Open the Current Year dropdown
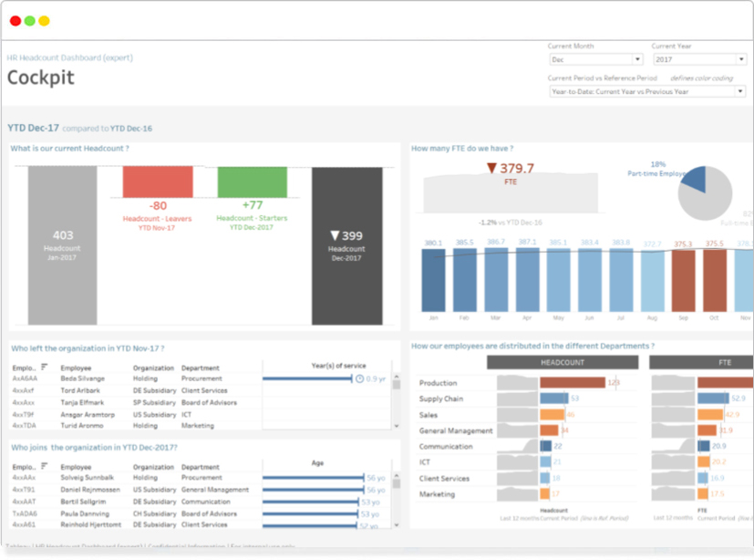The image size is (754, 560). (698, 60)
